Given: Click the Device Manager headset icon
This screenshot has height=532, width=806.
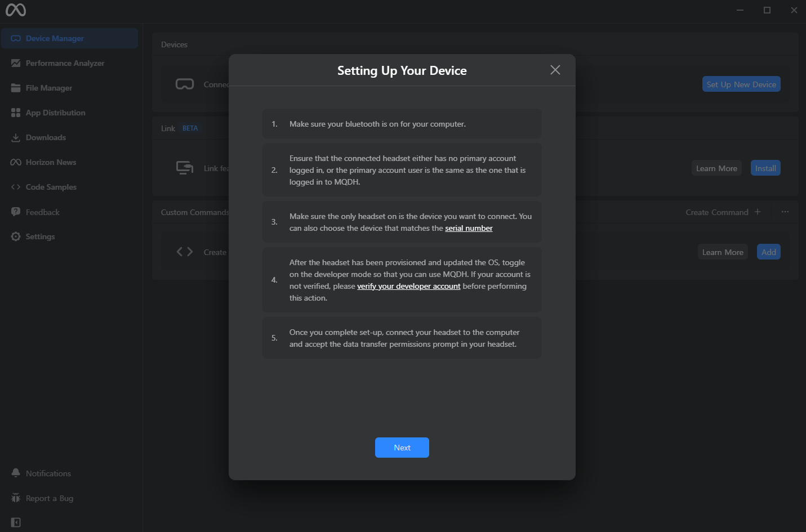Looking at the screenshot, I should click(16, 38).
